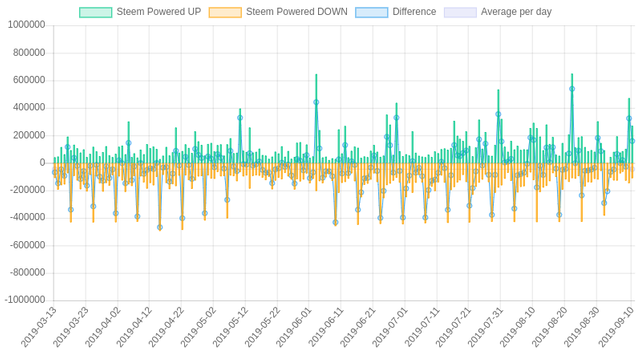Click the 2019-08-30 date label
Screen dimensions: 640x361
tap(581, 327)
